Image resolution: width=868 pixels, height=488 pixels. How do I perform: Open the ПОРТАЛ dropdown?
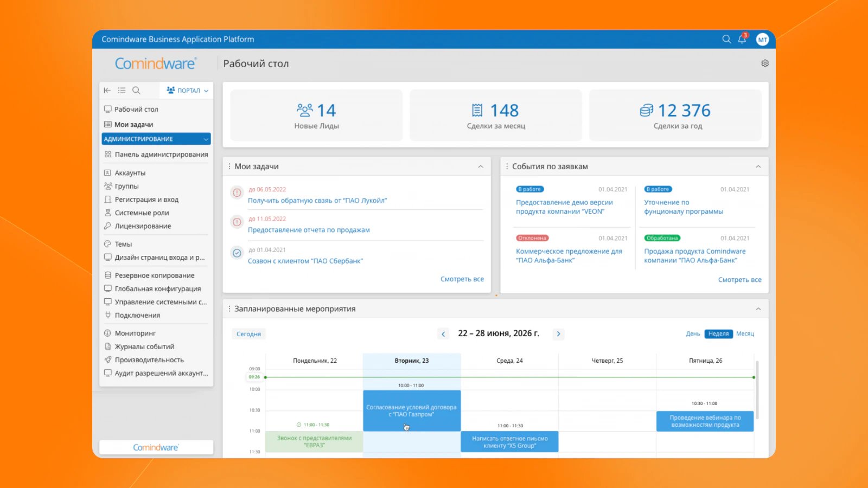tap(187, 91)
